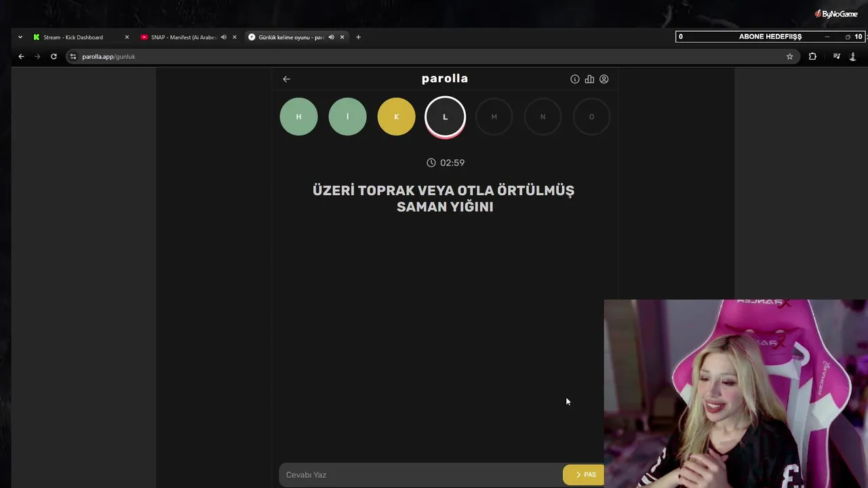Viewport: 868px width, 488px height.
Task: Select the green İ letter circle
Action: coord(348,117)
